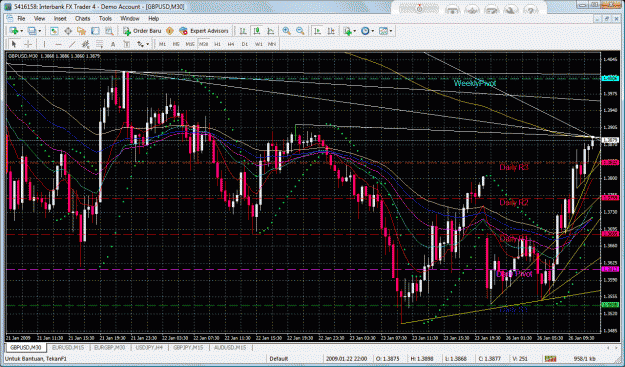Image resolution: width=625 pixels, height=367 pixels.
Task: Click the add Indicators icon
Action: click(347, 31)
